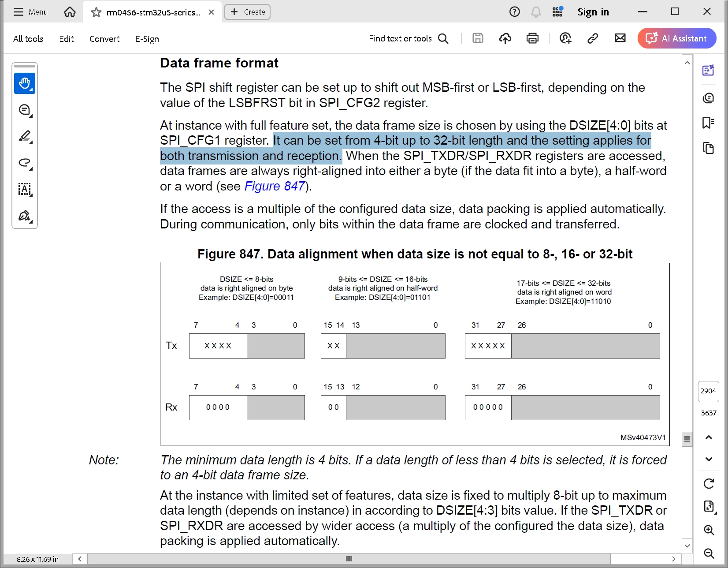The width and height of the screenshot is (728, 568).
Task: Click the Rotate page icon
Action: (x=709, y=484)
